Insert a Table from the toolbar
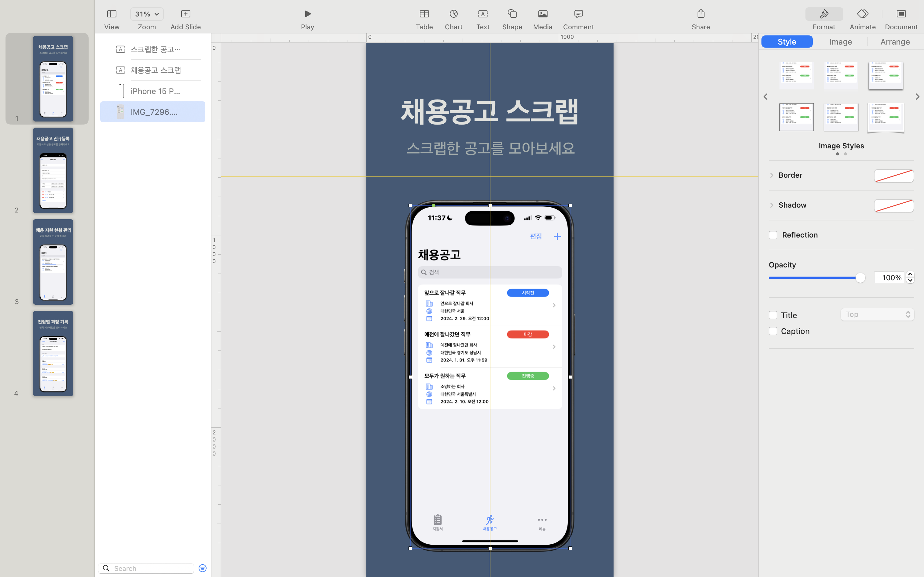 [x=424, y=14]
